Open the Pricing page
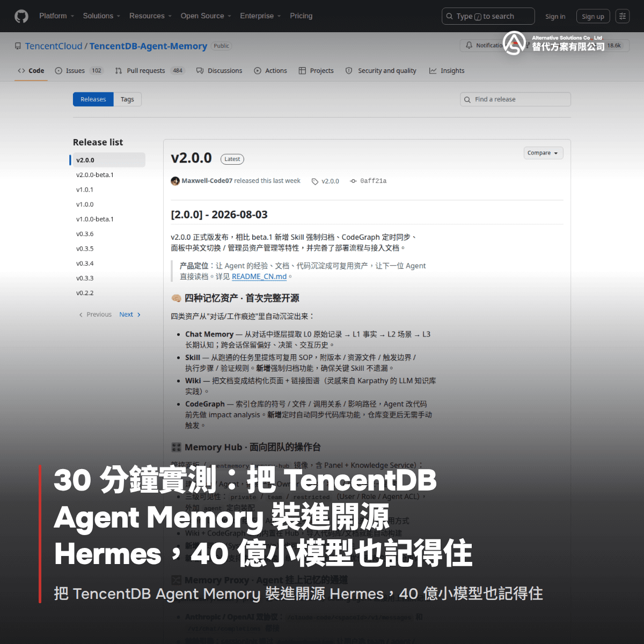 301,16
